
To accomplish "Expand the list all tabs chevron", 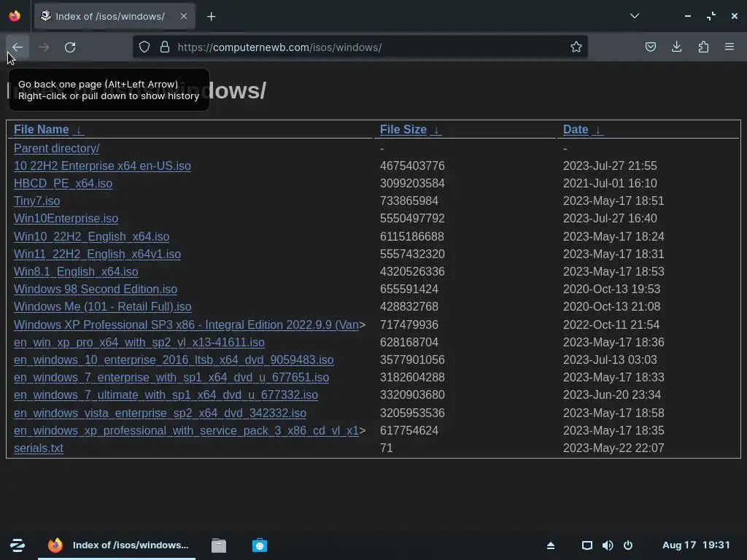I will 634,16.
